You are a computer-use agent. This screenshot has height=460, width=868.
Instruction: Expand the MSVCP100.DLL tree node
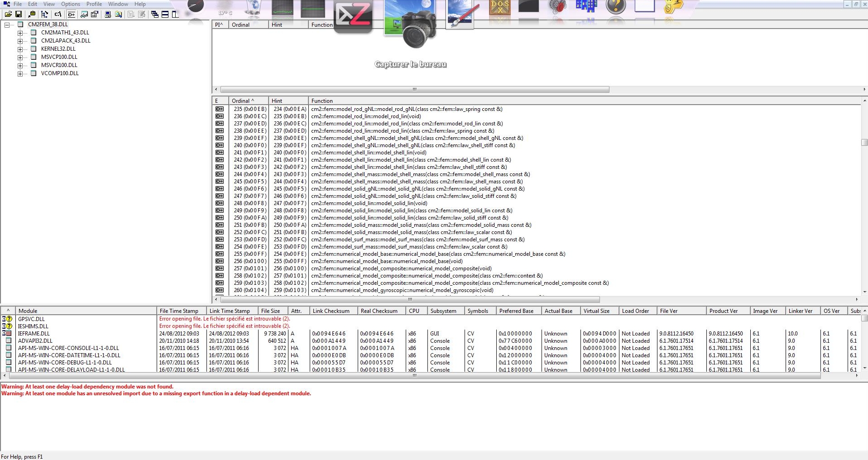[20, 57]
